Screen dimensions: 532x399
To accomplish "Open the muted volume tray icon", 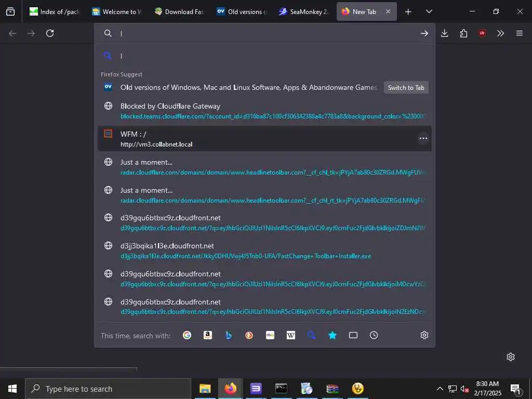I will click(465, 389).
